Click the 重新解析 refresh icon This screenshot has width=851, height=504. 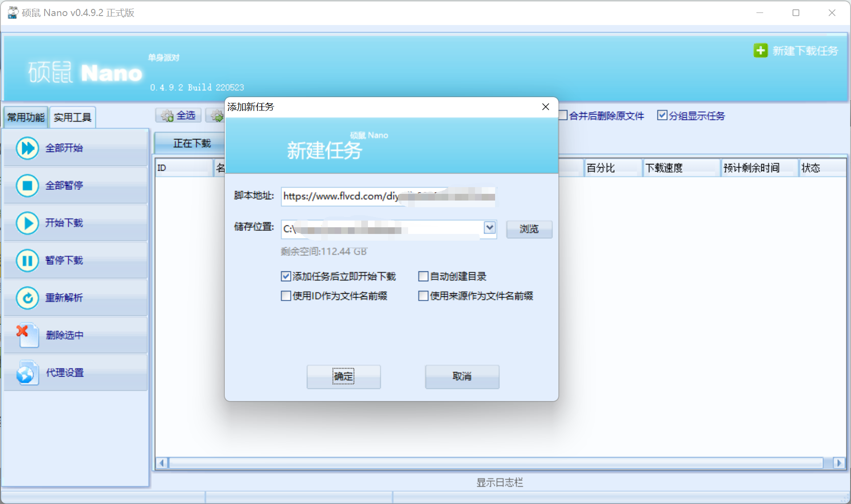27,298
